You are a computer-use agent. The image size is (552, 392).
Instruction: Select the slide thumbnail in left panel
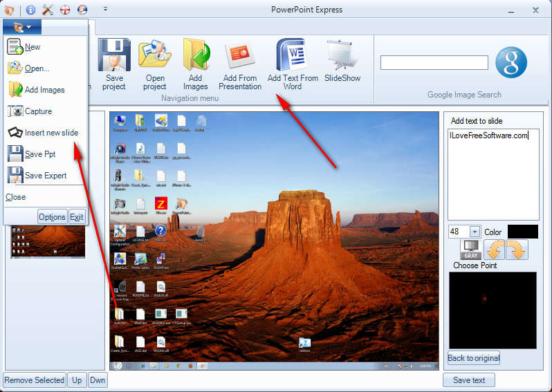[48, 242]
